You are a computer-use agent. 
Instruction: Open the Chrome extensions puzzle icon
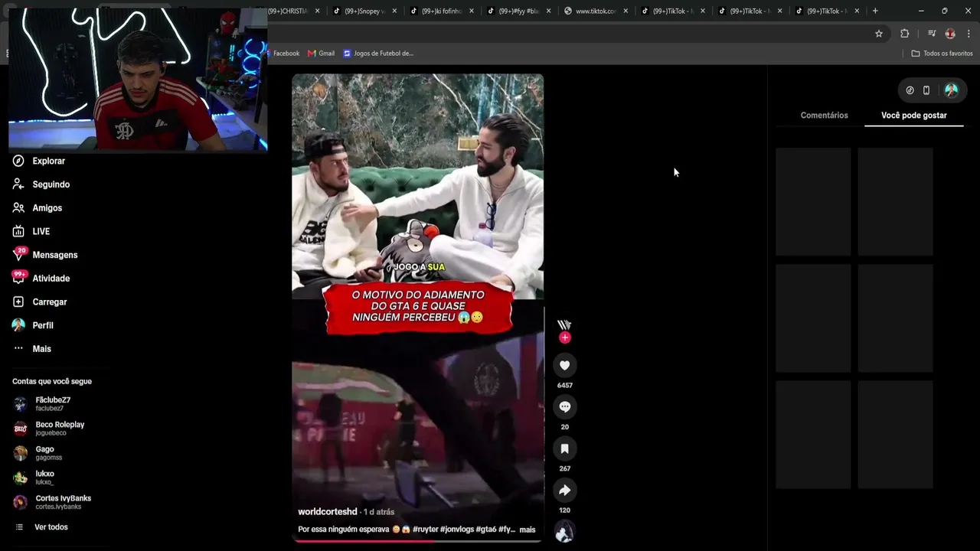point(905,34)
